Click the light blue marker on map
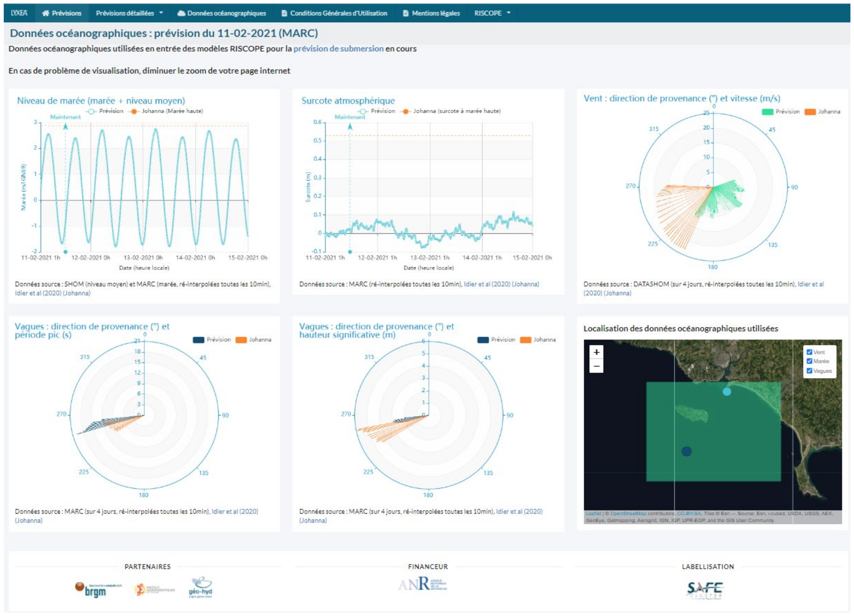Screen dimensions: 854x616 727,392
